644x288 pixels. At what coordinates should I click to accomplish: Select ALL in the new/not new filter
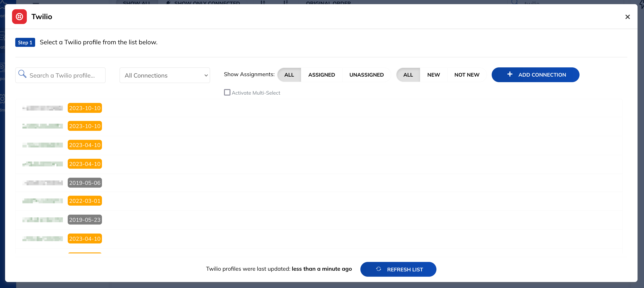point(408,75)
